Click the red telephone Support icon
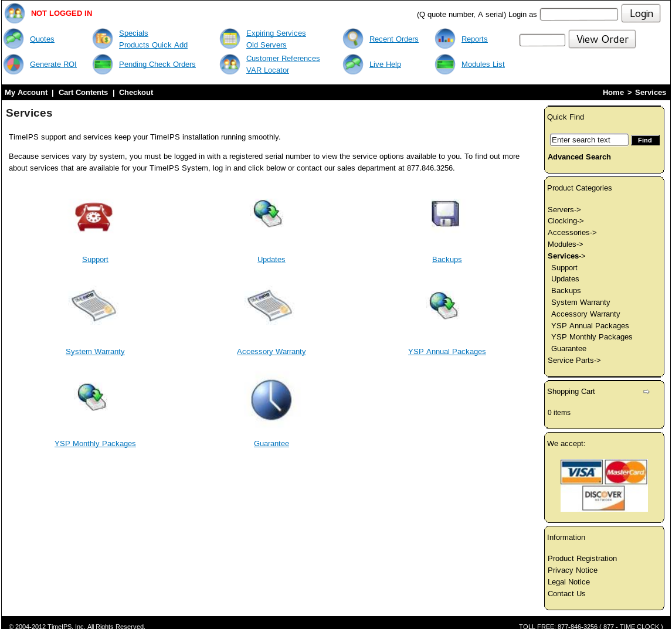The image size is (672, 629). (x=94, y=217)
